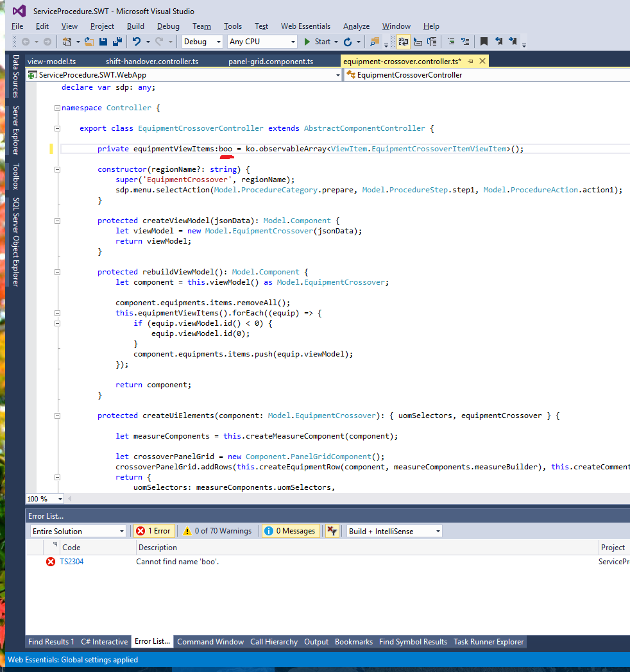Toggle the 0 Messages filter
Image resolution: width=630 pixels, height=672 pixels.
291,531
